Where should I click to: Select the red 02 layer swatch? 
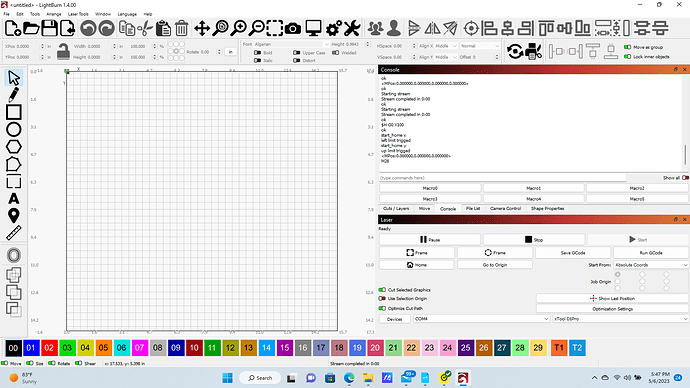(49, 348)
